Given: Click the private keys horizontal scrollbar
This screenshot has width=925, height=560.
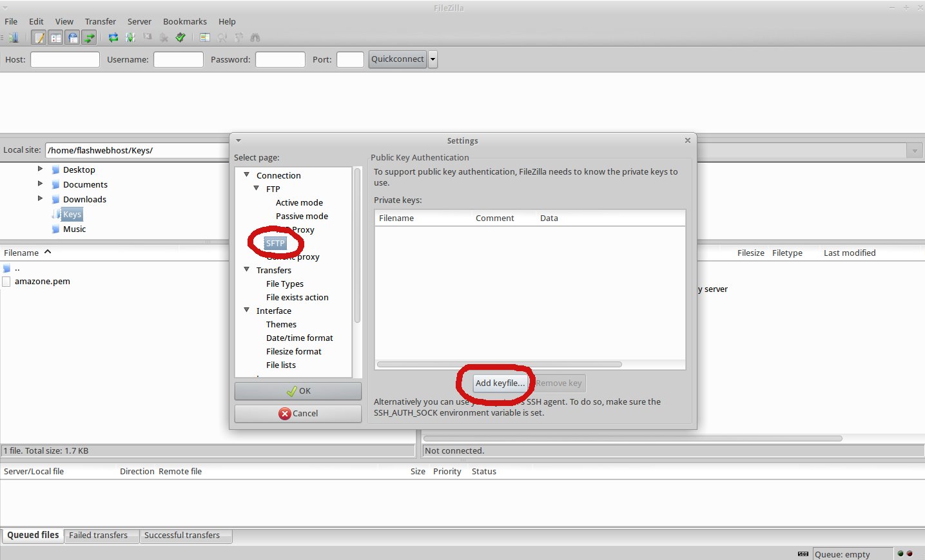Looking at the screenshot, I should coord(500,365).
